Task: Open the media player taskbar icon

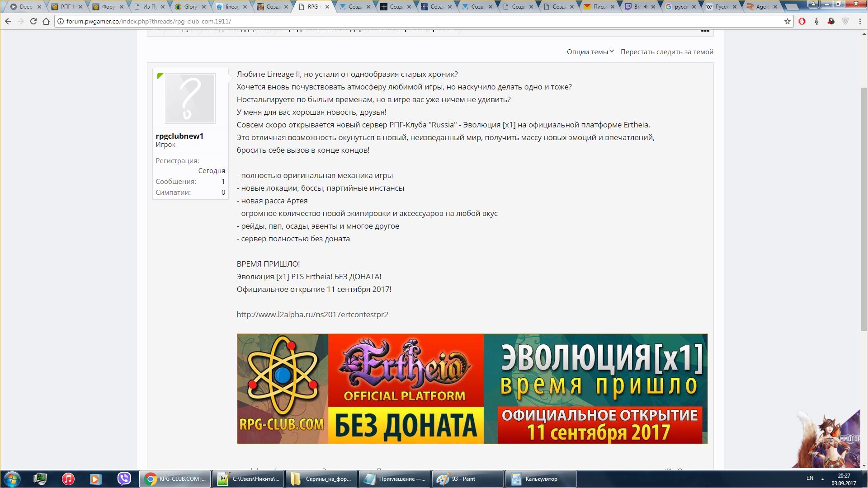Action: [x=96, y=479]
